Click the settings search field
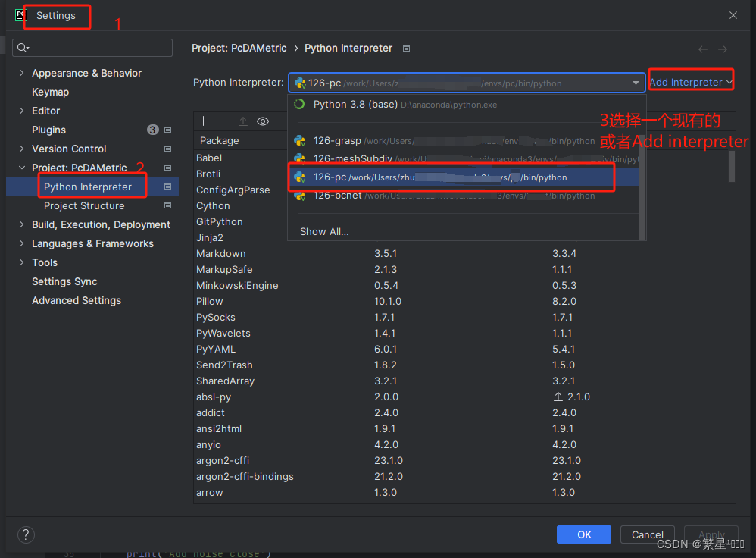This screenshot has height=558, width=756. [92, 47]
